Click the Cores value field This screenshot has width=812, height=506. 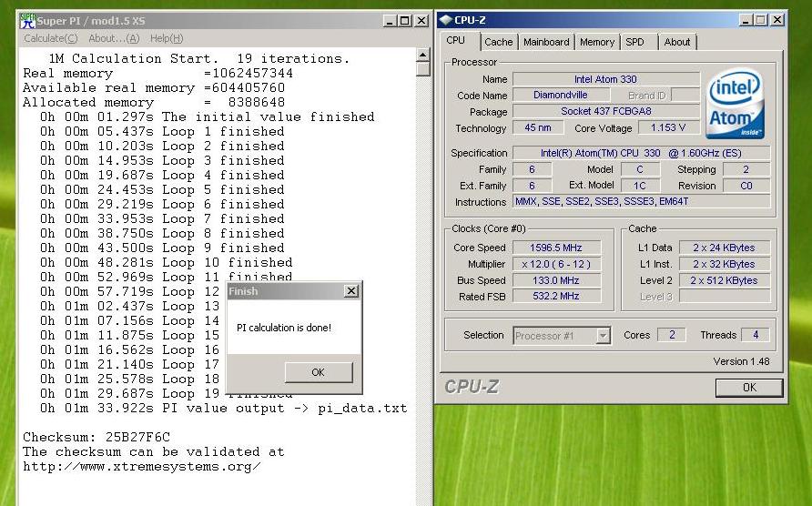tap(672, 335)
